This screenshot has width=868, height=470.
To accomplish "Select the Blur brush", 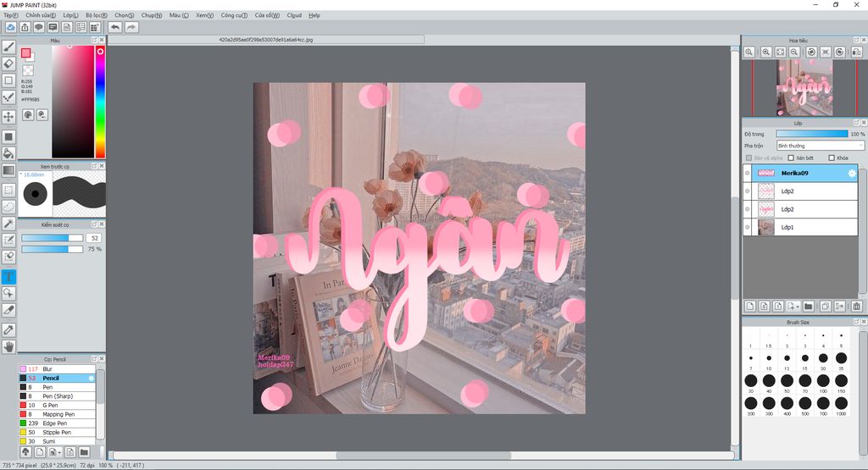I will [57, 369].
